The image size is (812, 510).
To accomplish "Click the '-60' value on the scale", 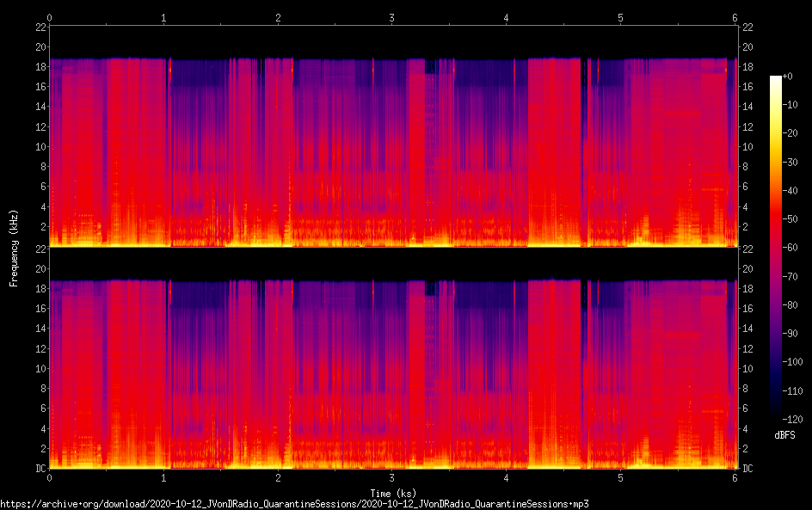I will coord(790,248).
